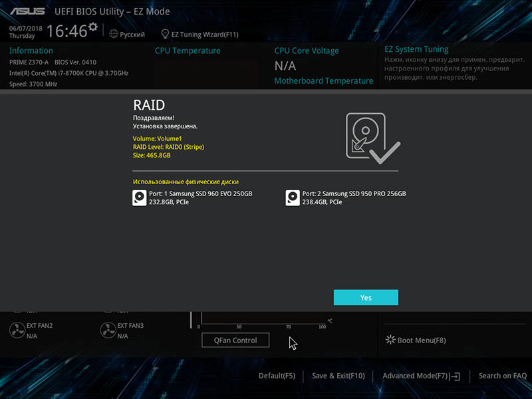The height and width of the screenshot is (399, 532).
Task: Click the EXT FAN3 label
Action: (130, 325)
